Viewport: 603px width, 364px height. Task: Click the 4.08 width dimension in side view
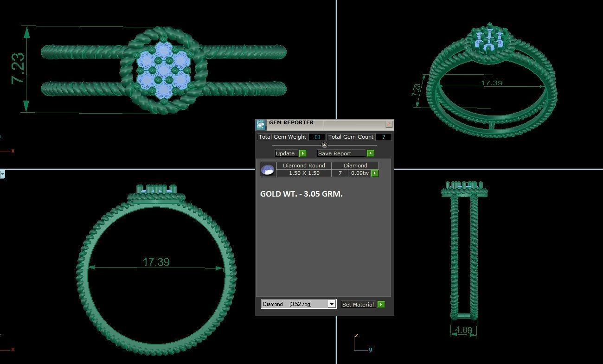tap(463, 331)
